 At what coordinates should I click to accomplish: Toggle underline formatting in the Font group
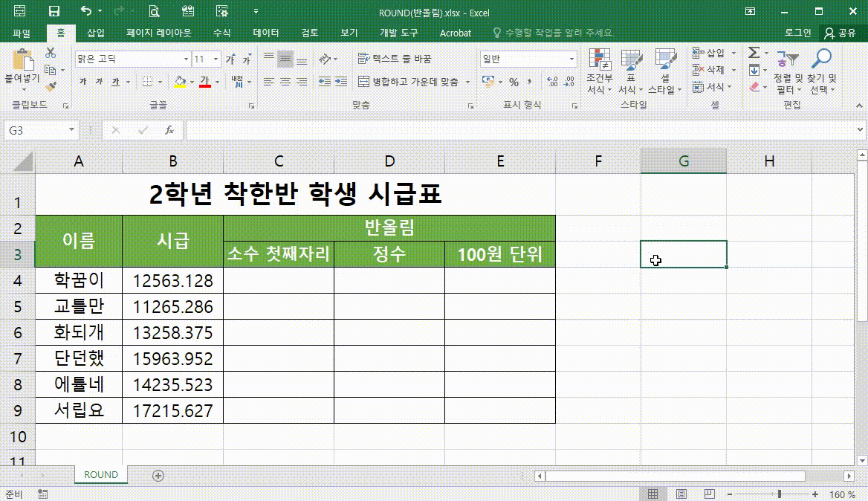tap(116, 81)
